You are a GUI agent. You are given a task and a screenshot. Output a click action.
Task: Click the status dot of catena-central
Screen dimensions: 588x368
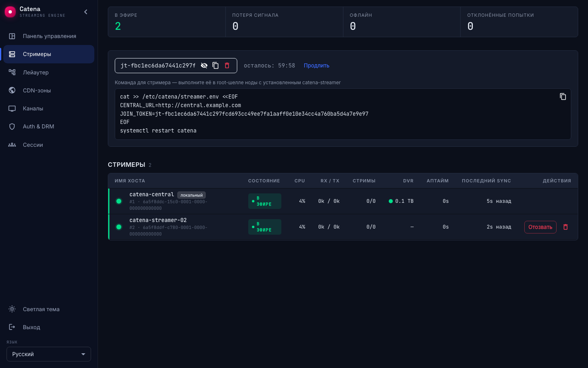click(x=119, y=201)
